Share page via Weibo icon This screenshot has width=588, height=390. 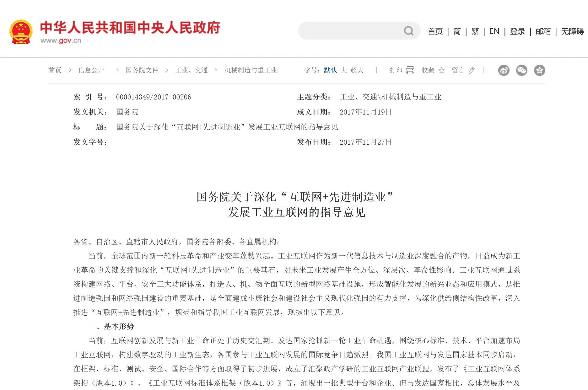pos(504,70)
